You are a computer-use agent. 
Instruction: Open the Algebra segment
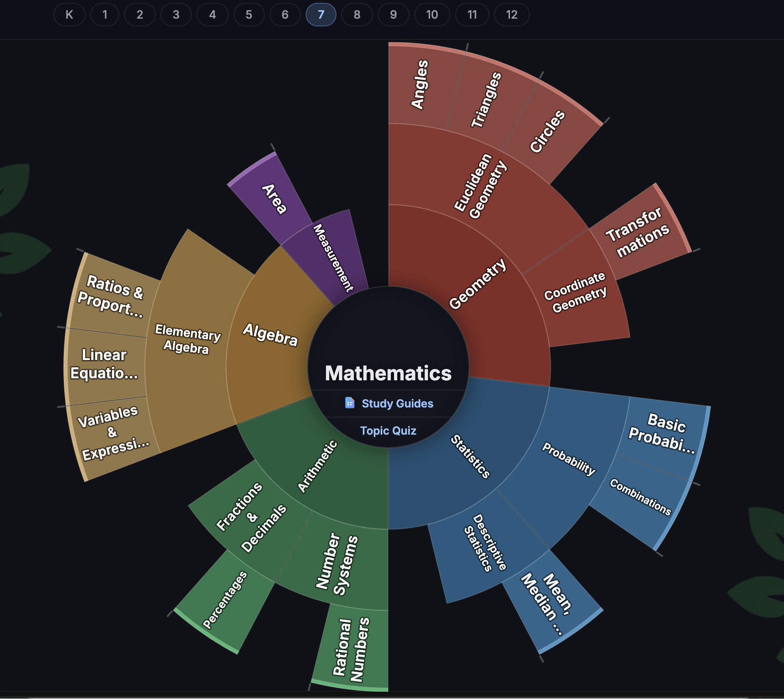click(x=270, y=334)
